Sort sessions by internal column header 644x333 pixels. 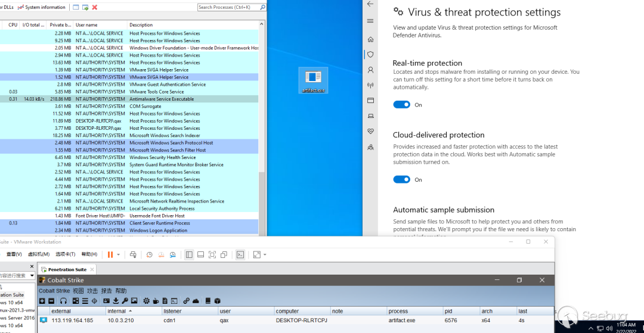point(134,312)
